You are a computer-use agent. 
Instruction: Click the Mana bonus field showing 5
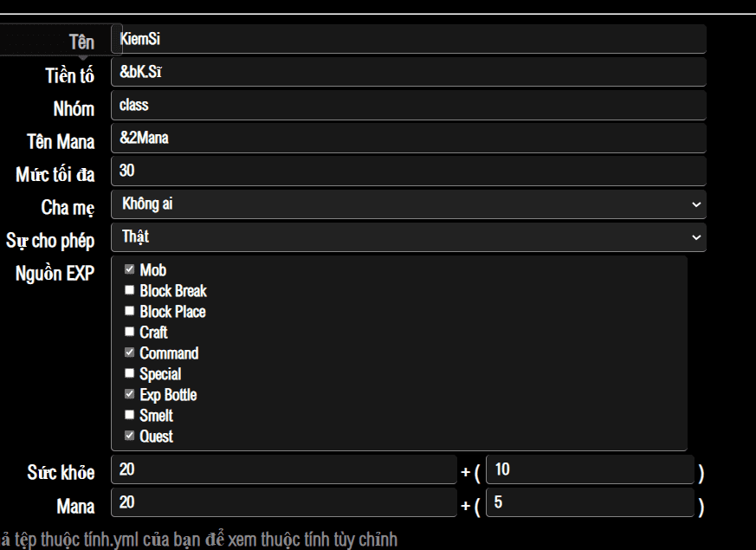[590, 503]
